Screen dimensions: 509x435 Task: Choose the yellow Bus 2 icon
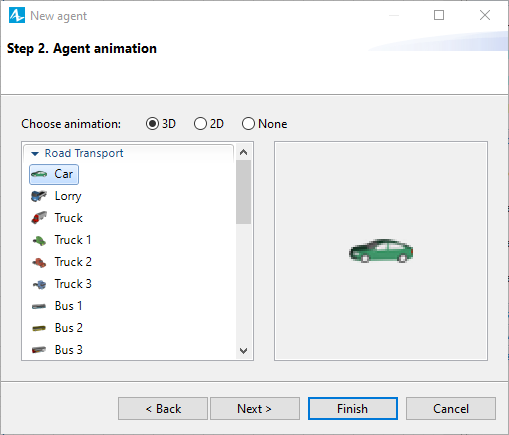tap(39, 328)
